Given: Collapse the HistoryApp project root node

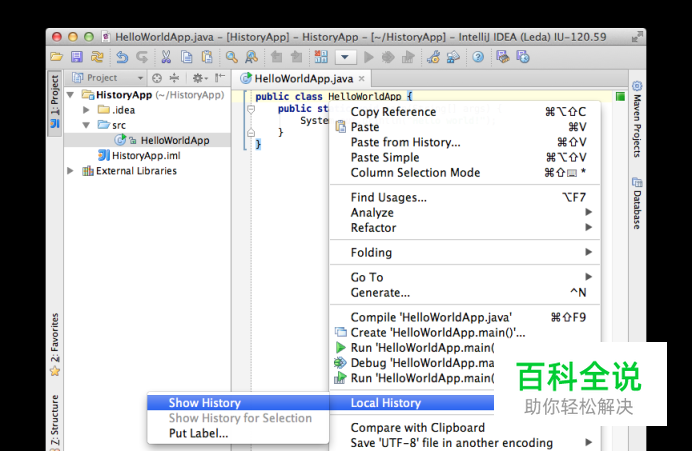Looking at the screenshot, I should click(70, 95).
